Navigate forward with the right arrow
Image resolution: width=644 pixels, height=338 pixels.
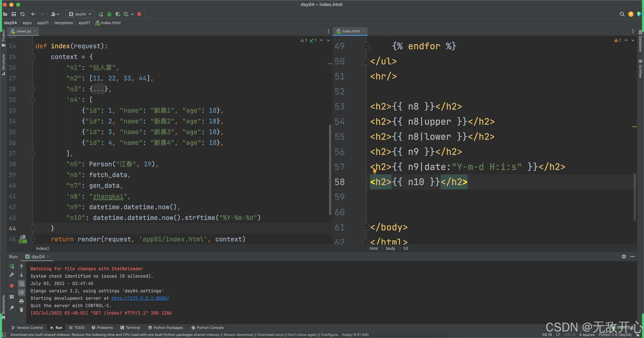(42, 14)
